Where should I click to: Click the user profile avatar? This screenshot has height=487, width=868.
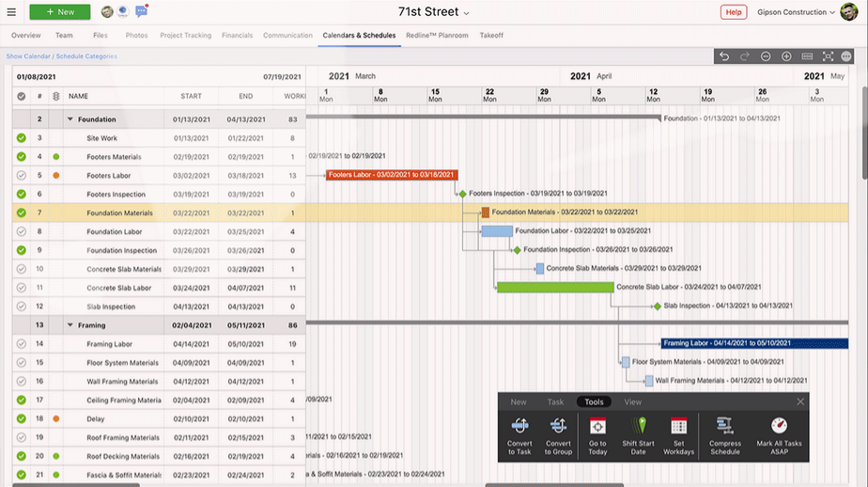848,11
